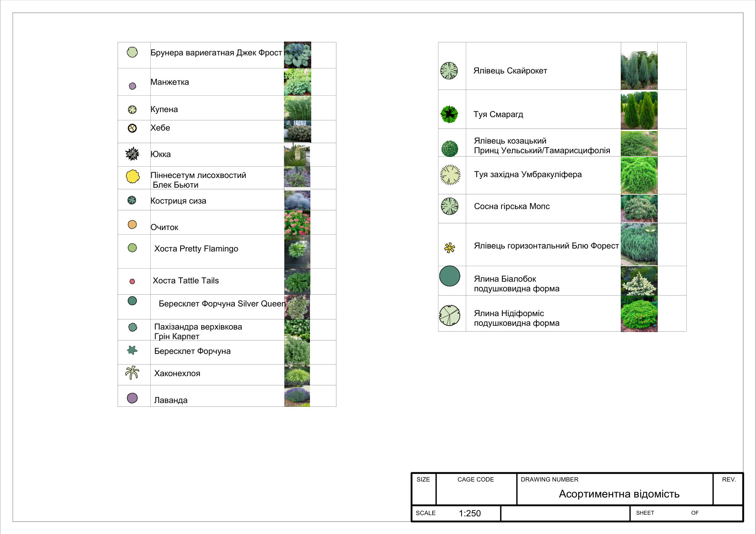Open the Хаконехлоя photo
The height and width of the screenshot is (534, 756).
pos(297,375)
